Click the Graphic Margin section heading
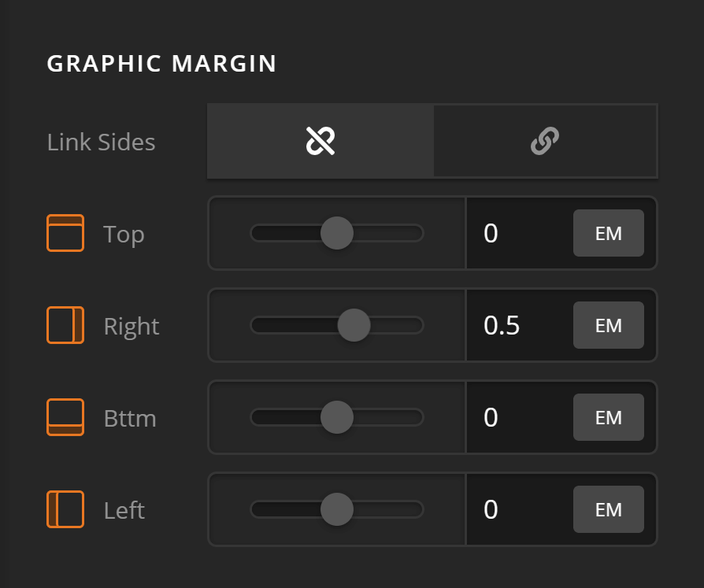 (162, 64)
